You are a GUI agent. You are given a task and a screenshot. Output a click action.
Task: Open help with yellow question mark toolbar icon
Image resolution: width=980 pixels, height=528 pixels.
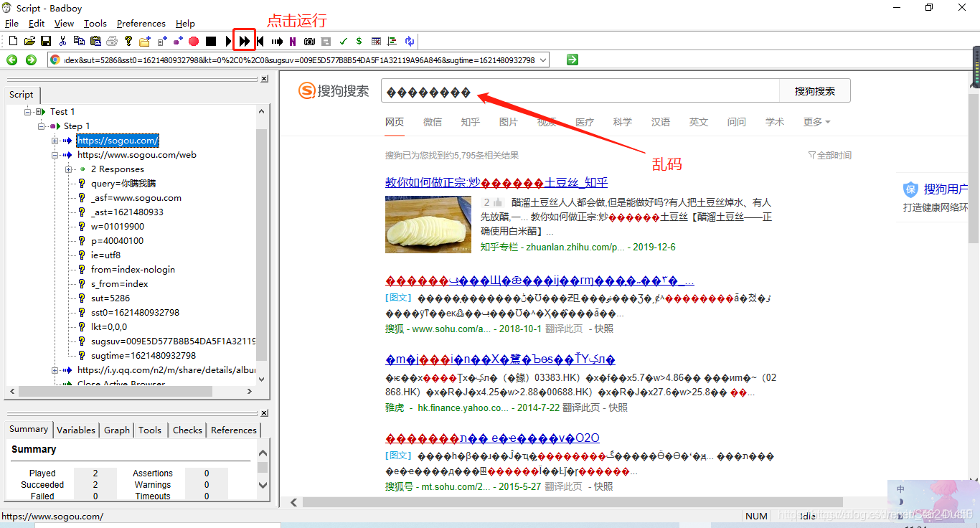click(x=128, y=42)
